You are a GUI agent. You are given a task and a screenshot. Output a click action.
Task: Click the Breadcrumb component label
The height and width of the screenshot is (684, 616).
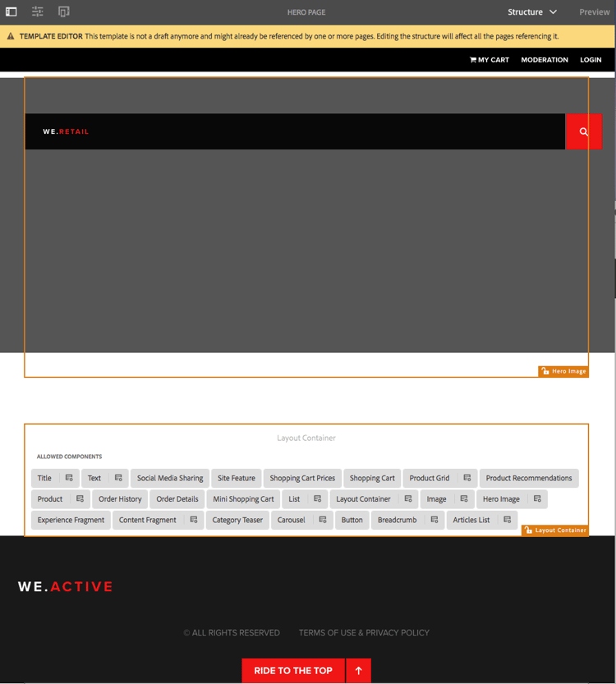click(x=397, y=520)
